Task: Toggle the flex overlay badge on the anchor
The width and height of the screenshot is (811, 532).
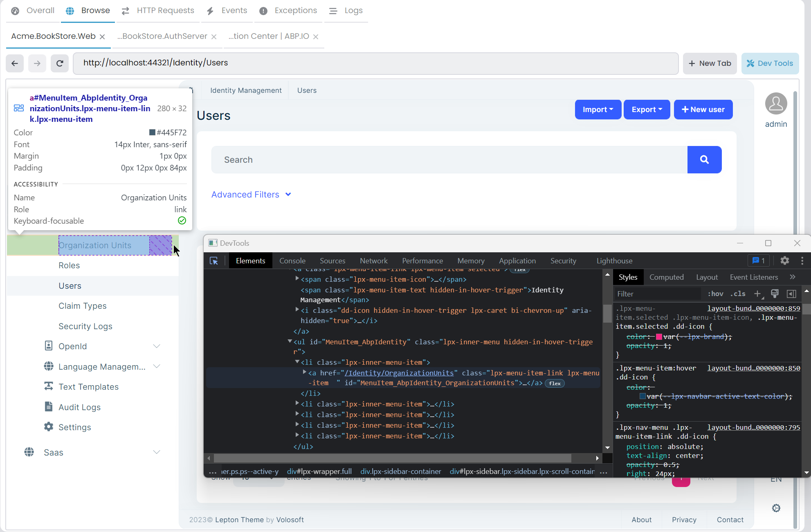Action: coord(555,383)
